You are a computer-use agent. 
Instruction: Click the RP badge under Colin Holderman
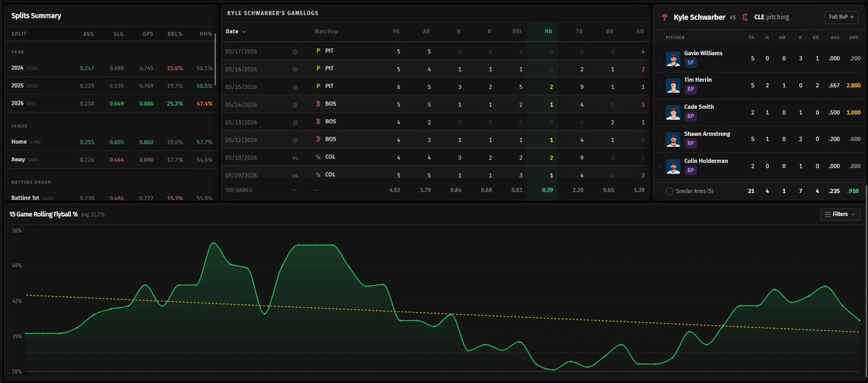(x=689, y=172)
